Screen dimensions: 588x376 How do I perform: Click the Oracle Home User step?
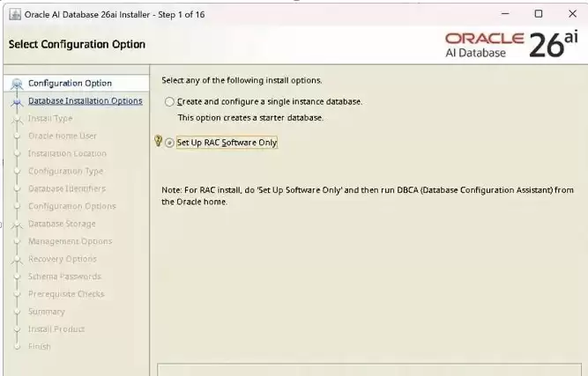(x=63, y=136)
